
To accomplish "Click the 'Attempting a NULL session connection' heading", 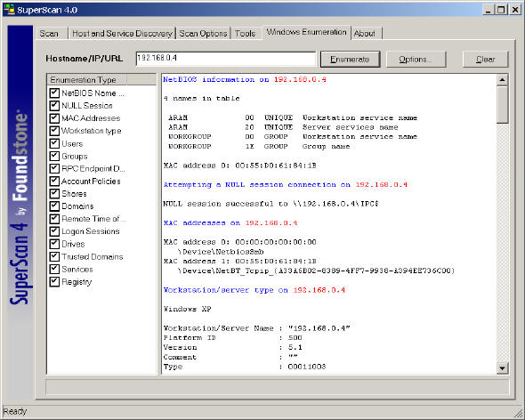I will coord(257,184).
